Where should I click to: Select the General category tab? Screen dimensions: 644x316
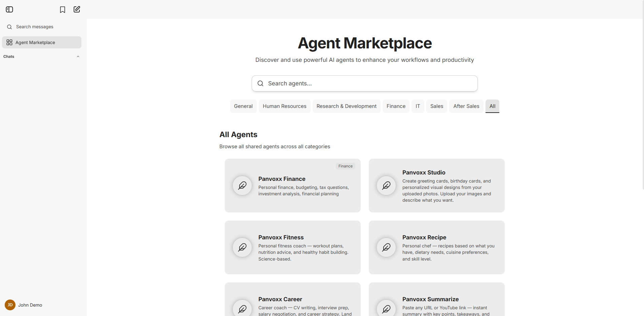pyautogui.click(x=243, y=106)
